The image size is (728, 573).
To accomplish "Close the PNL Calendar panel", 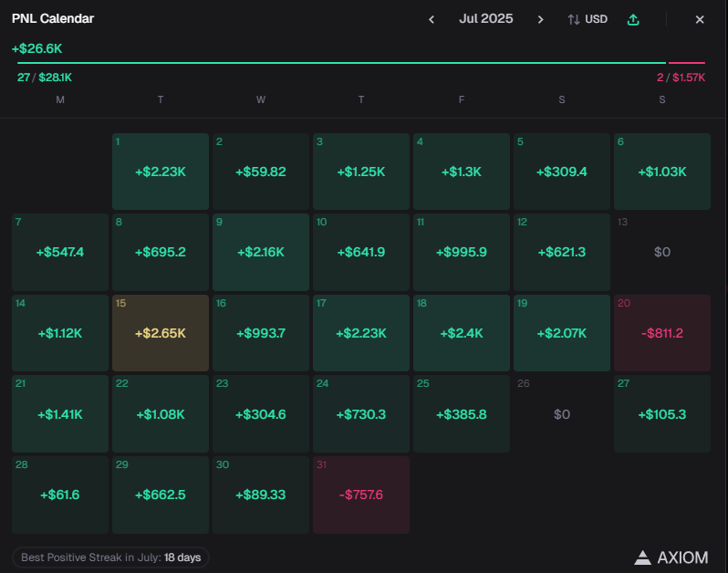I will 700,19.
